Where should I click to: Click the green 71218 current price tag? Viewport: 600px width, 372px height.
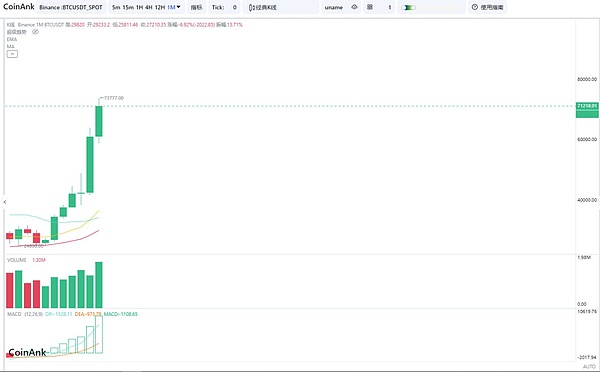(587, 106)
